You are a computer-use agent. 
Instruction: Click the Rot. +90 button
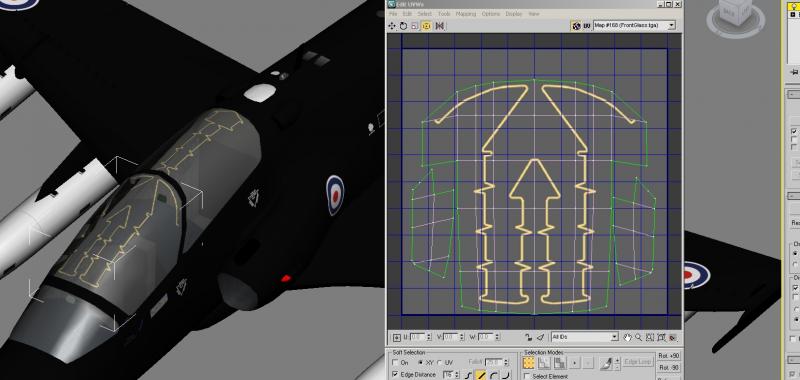coord(669,356)
